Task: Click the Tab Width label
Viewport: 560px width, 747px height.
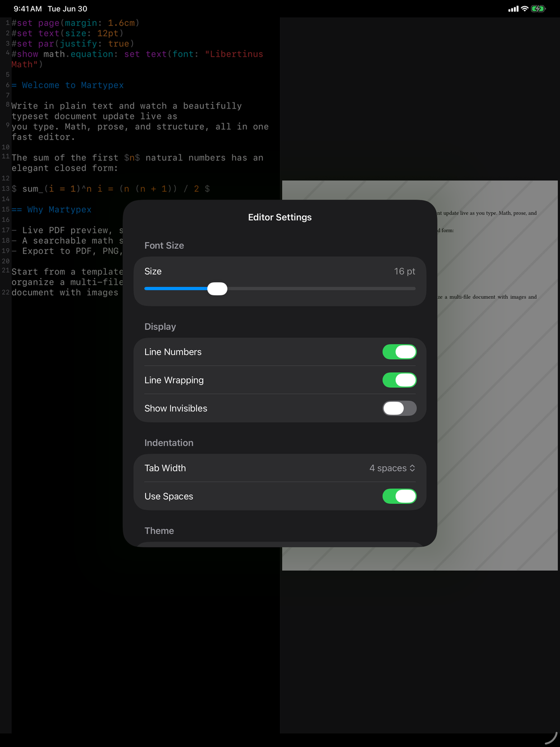Action: (x=165, y=468)
